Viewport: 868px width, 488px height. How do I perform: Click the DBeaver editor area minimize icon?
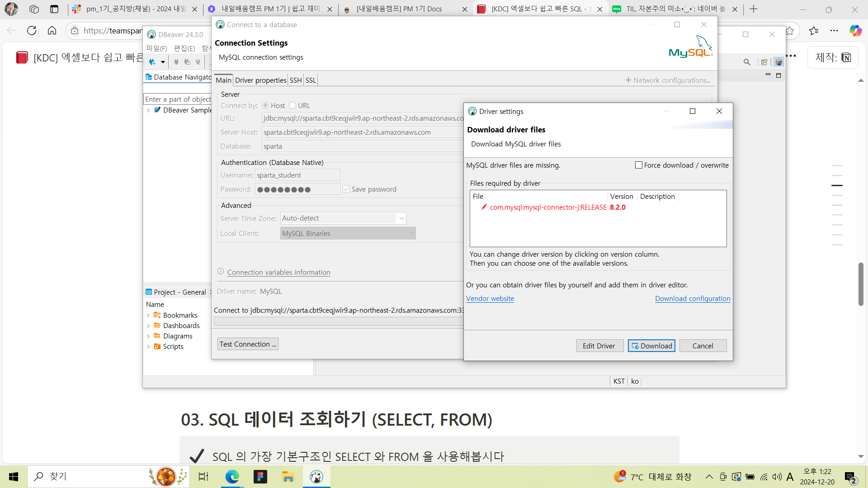768,75
